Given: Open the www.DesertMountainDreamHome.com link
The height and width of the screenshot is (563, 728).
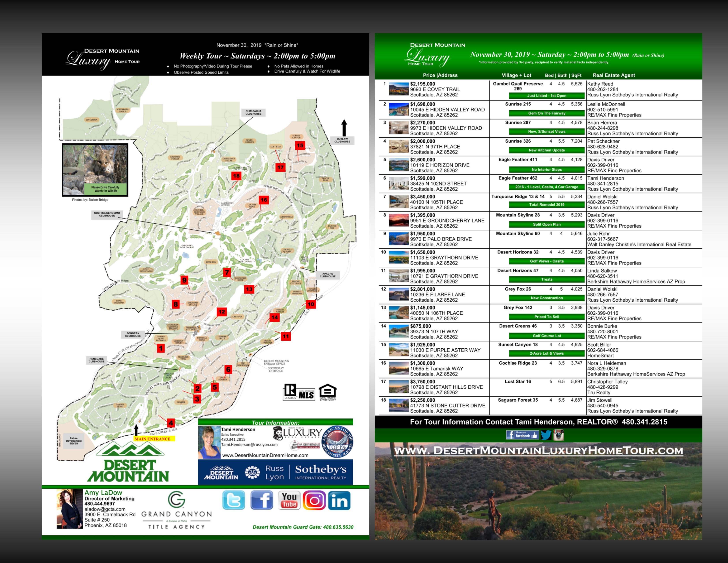Looking at the screenshot, I should (x=265, y=455).
